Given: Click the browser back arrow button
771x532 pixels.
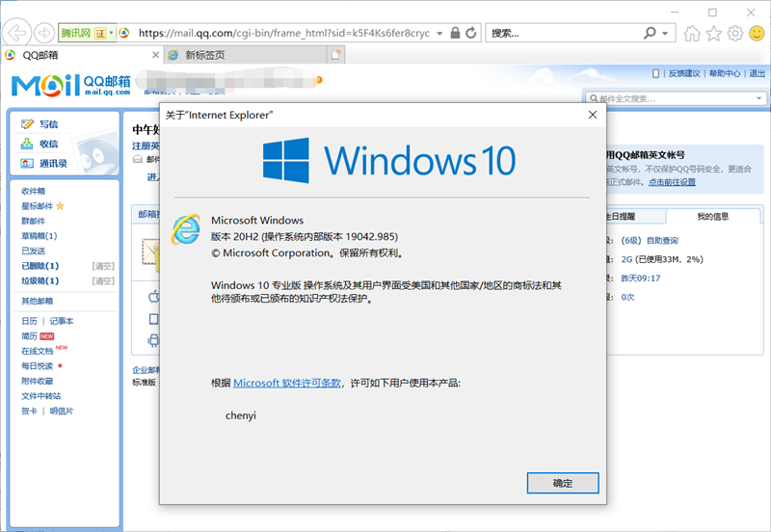Looking at the screenshot, I should coord(19,33).
